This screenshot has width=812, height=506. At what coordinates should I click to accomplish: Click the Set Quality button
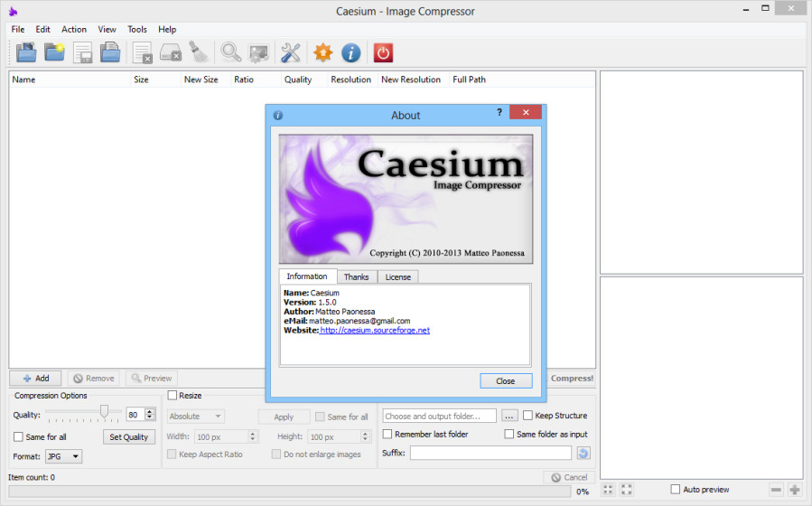(x=129, y=437)
